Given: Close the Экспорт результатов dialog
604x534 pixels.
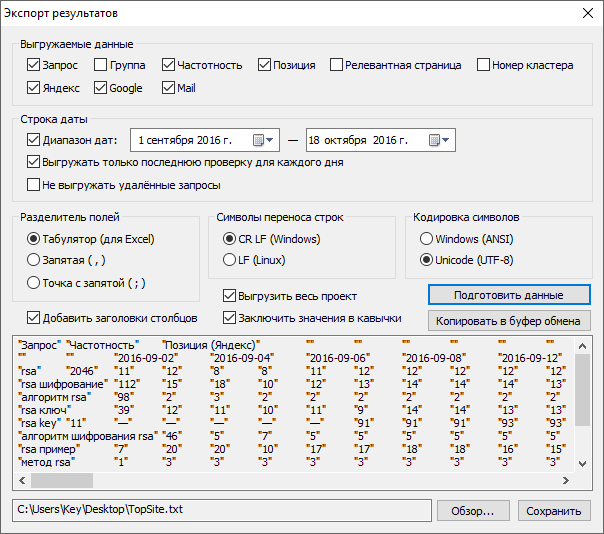Looking at the screenshot, I should (x=587, y=13).
